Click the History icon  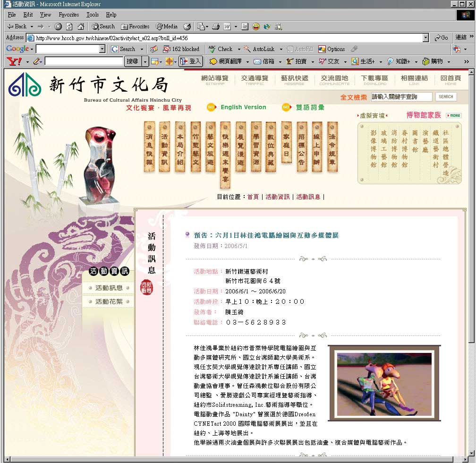(187, 26)
